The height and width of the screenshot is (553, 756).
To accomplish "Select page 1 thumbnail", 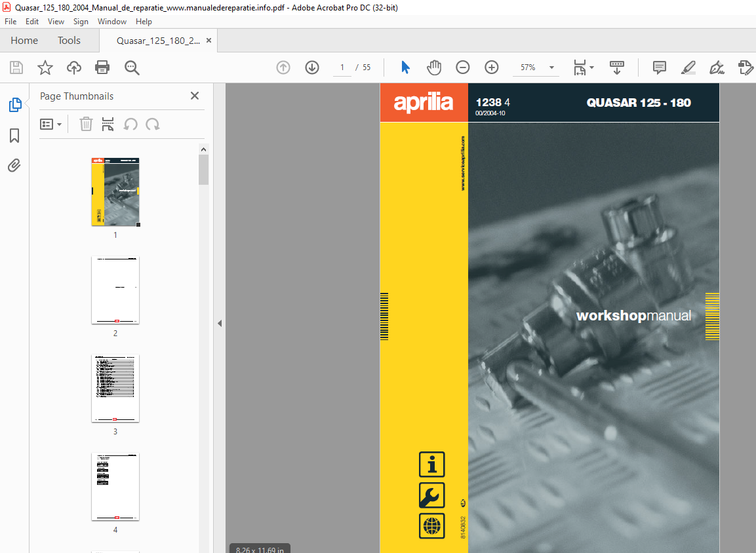I will click(x=115, y=192).
